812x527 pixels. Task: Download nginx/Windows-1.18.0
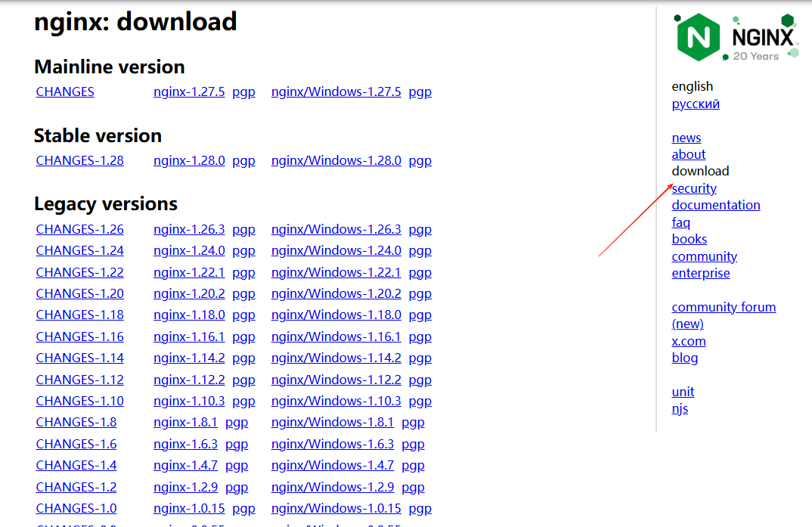[x=336, y=315]
